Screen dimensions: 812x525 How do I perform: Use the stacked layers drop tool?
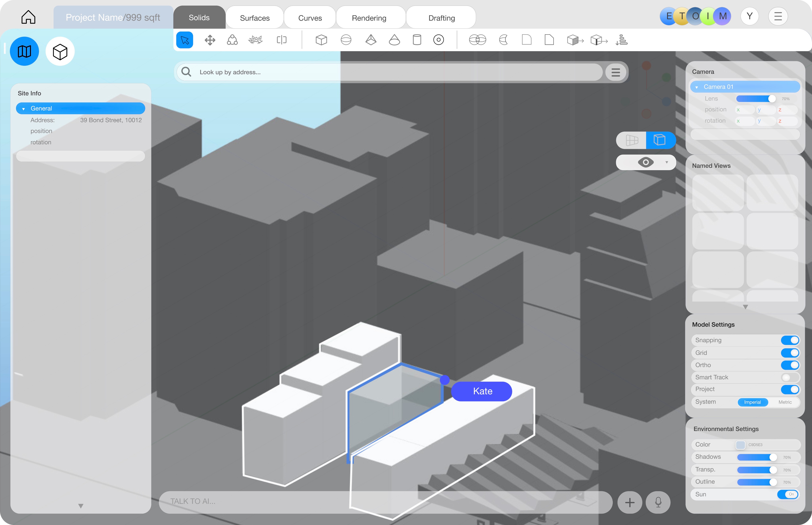tap(622, 40)
